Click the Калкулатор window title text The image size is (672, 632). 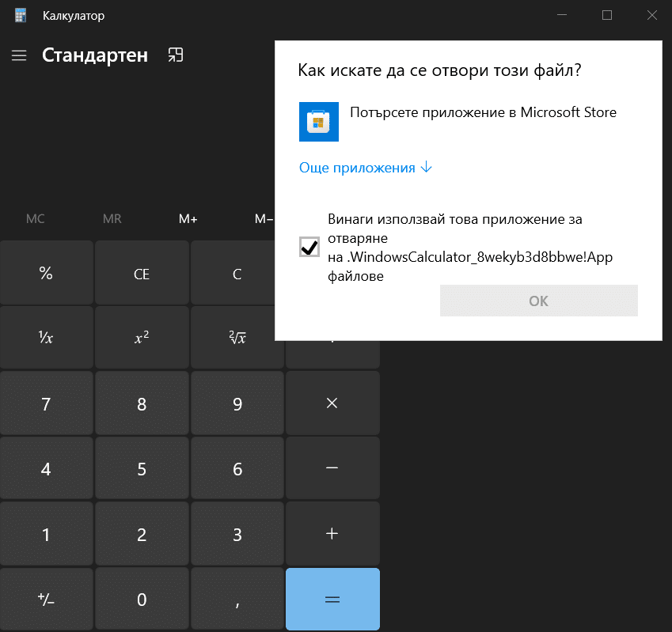tap(74, 16)
